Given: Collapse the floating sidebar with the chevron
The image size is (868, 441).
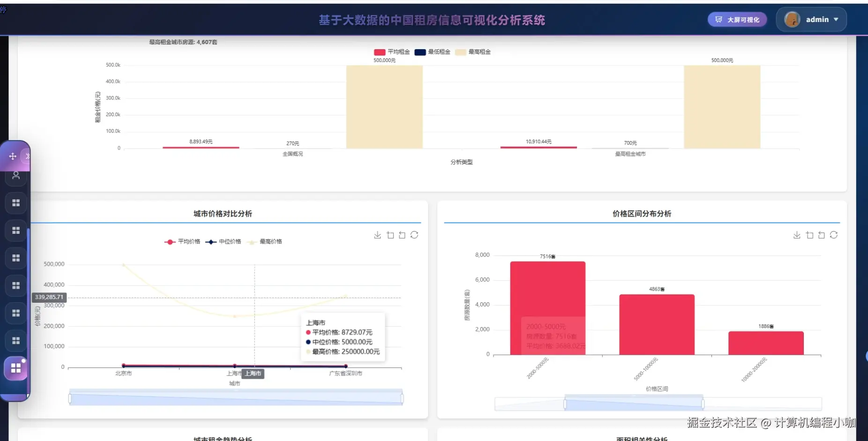Looking at the screenshot, I should pyautogui.click(x=28, y=156).
